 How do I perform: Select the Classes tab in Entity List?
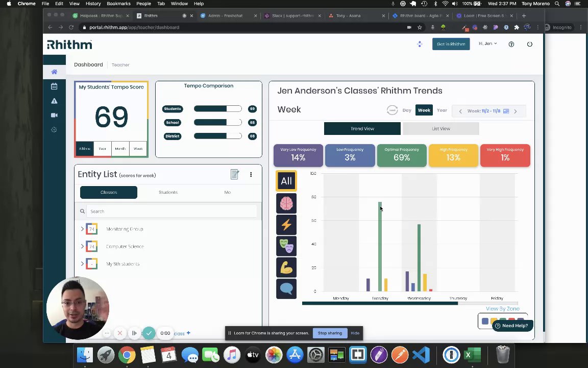click(x=109, y=192)
